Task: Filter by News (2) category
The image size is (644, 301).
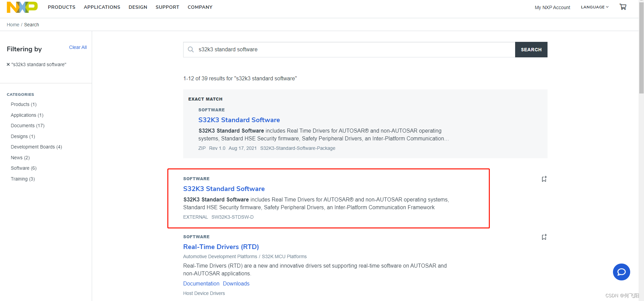Action: coord(20,158)
